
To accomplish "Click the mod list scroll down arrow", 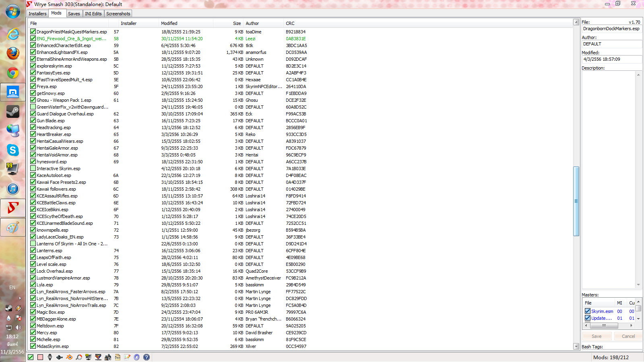I will pos(576,346).
